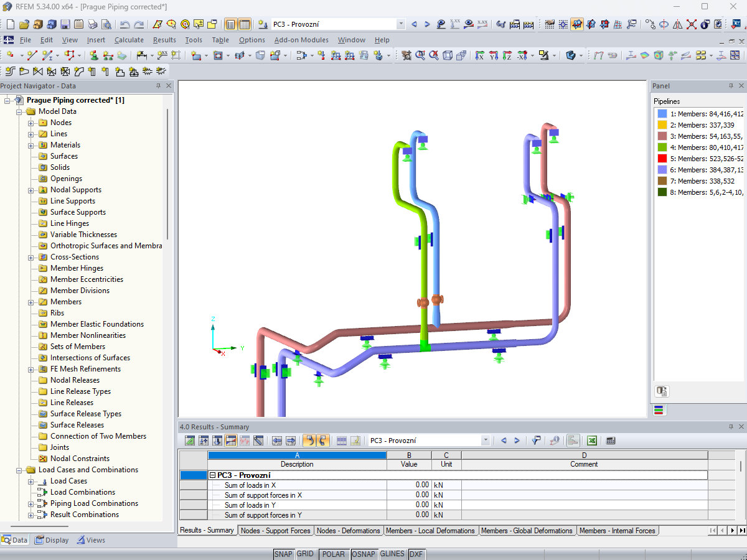This screenshot has height=560, width=747.
Task: Open the Calculate menu
Action: point(129,39)
